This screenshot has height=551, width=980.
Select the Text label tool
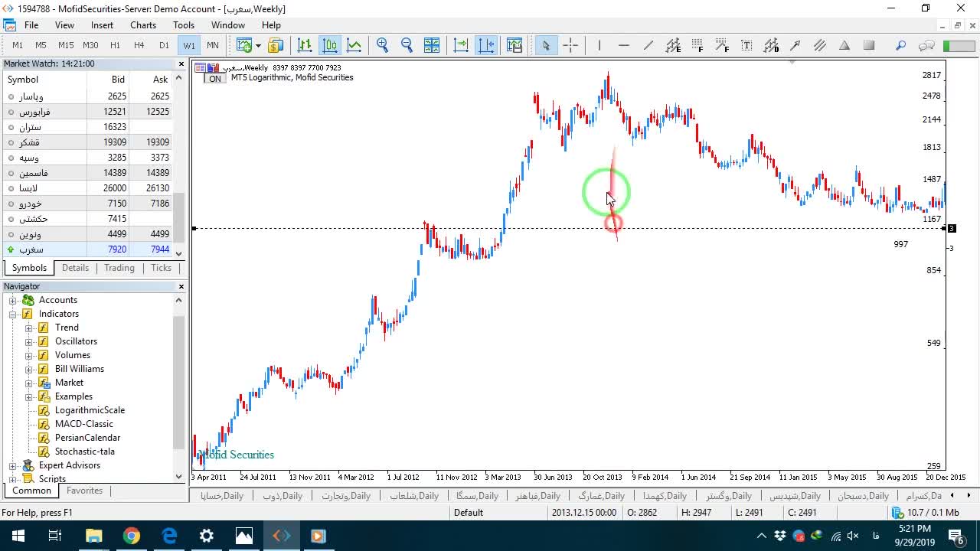746,45
